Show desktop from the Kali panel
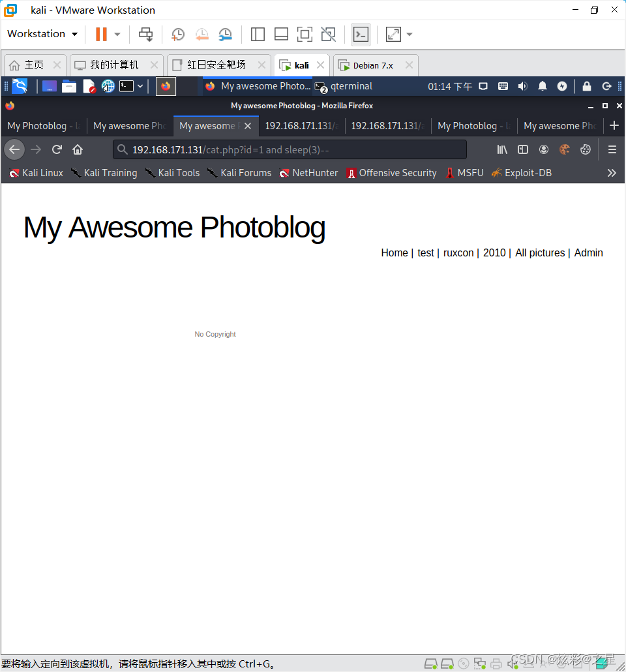Image resolution: width=626 pixels, height=672 pixels. point(50,86)
